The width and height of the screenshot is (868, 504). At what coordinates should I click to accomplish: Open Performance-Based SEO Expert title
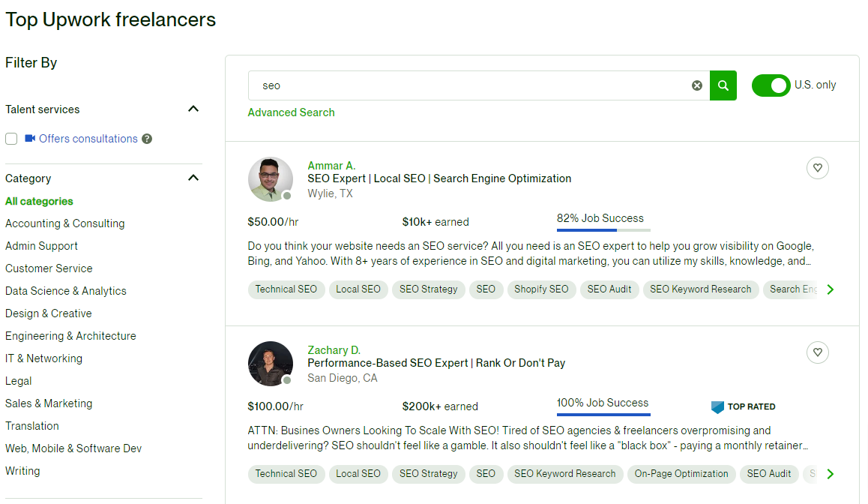(436, 363)
